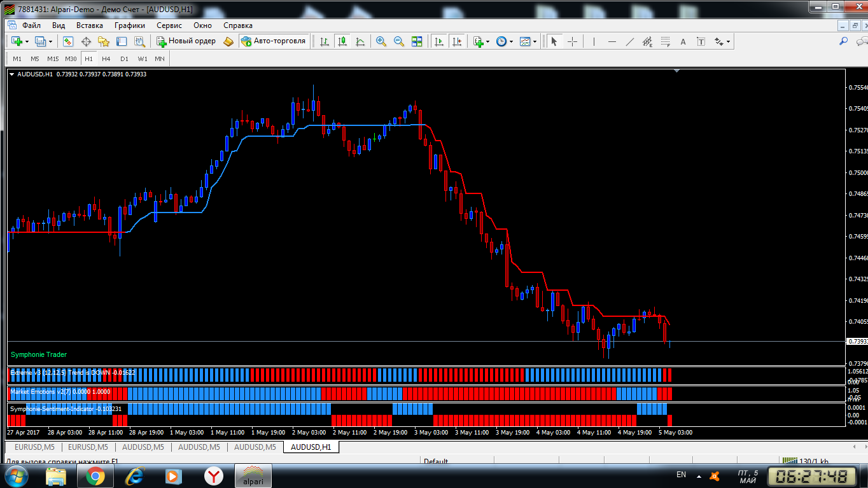Select the horizontal line drawing tool

click(x=612, y=41)
